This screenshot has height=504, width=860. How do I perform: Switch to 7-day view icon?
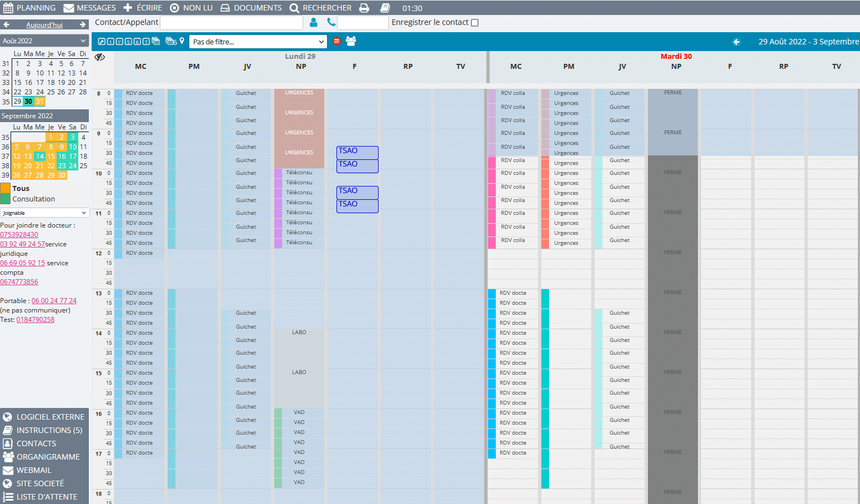[146, 42]
